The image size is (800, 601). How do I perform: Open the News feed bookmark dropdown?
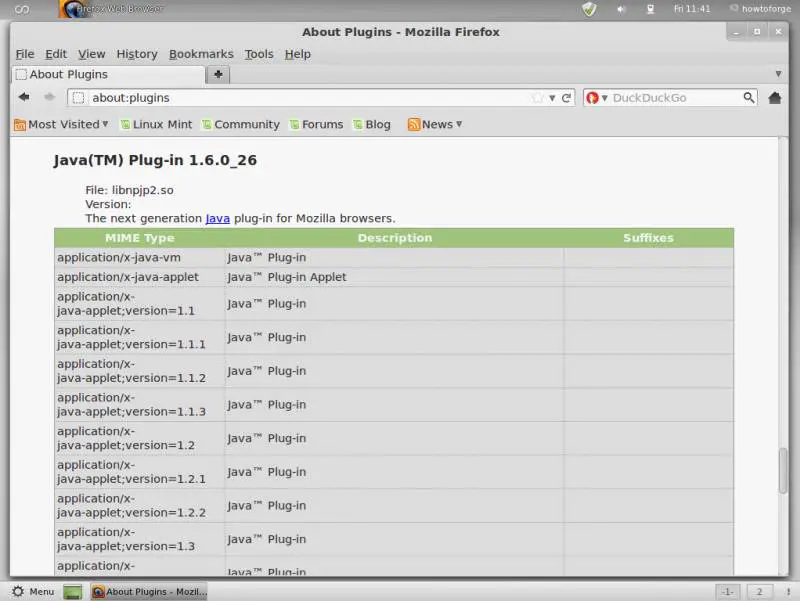[435, 124]
